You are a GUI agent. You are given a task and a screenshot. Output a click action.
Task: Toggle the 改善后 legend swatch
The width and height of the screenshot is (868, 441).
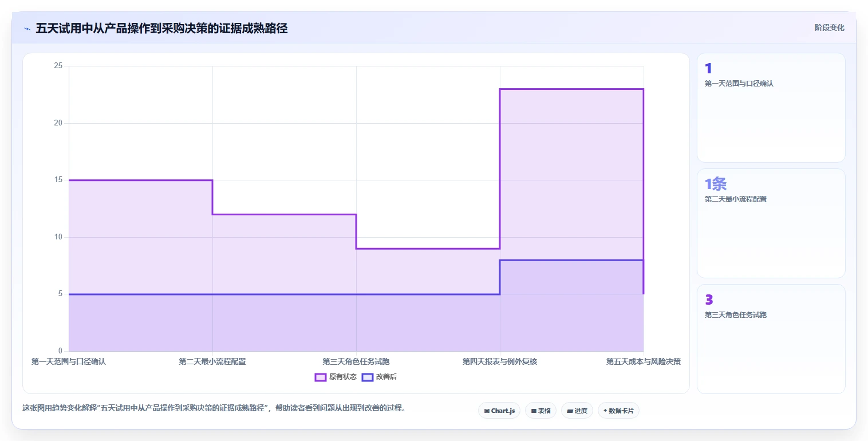367,377
